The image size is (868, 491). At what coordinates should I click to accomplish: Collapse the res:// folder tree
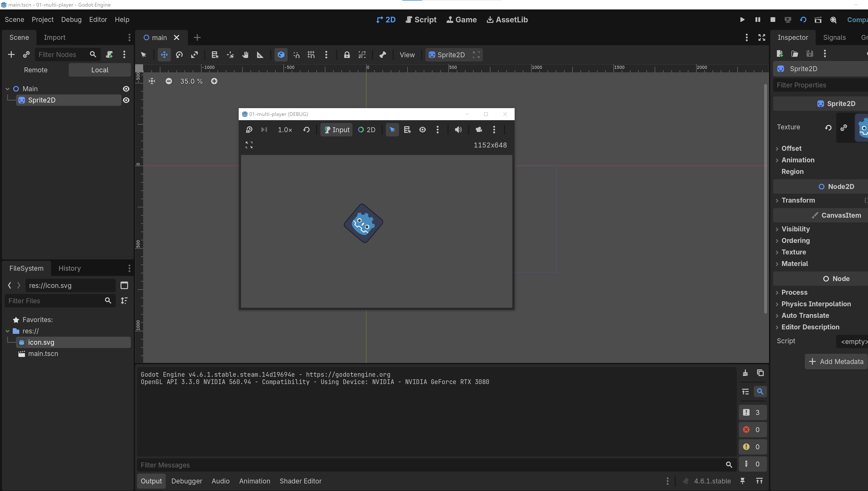[x=8, y=331]
